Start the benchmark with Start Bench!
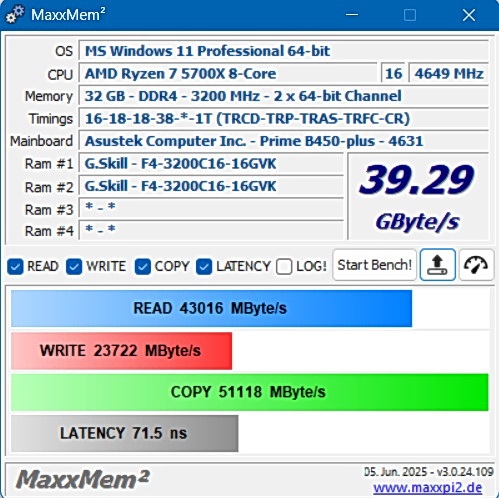This screenshot has width=499, height=498. pyautogui.click(x=374, y=265)
